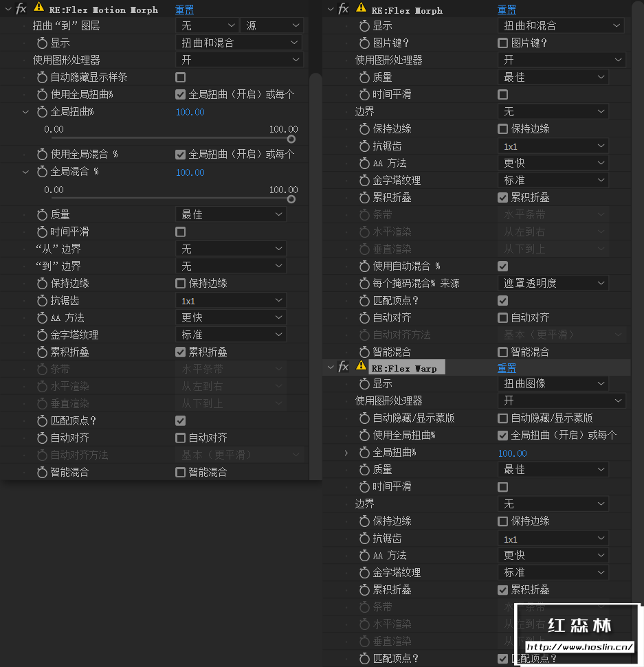Image resolution: width=644 pixels, height=667 pixels.
Task: Click 重置 link for RE:Flex Warp
Action: coord(507,368)
